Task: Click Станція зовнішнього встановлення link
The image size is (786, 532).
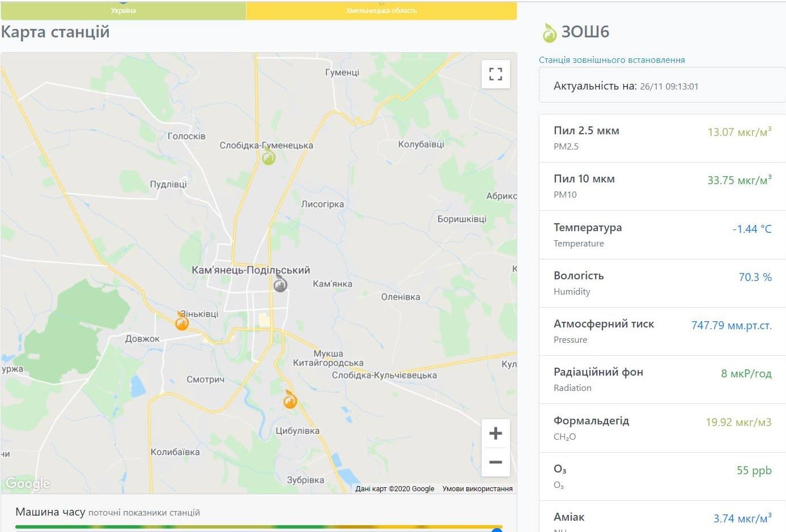Action: [611, 60]
